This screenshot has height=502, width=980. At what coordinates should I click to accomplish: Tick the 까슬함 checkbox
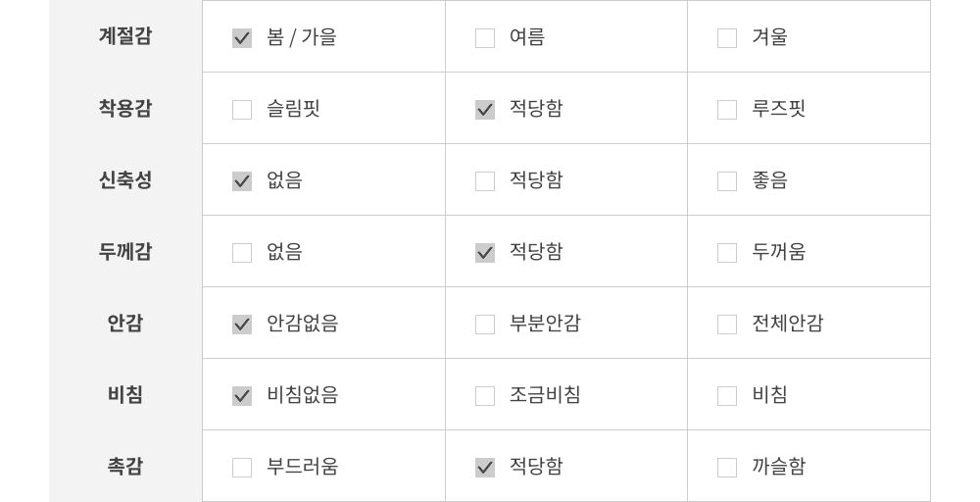727,468
